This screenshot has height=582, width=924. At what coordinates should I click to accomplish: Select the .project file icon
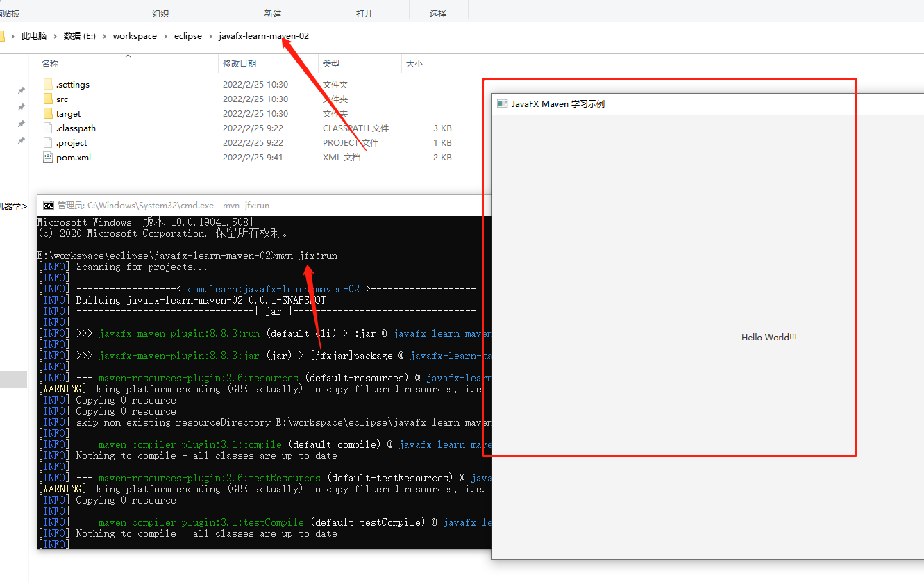[48, 143]
